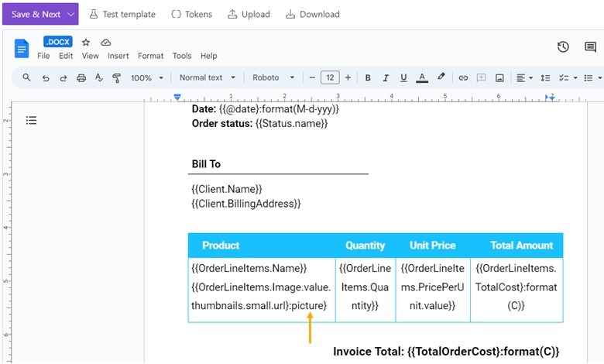Click the checklist icon
The image size is (604, 364).
[564, 77]
